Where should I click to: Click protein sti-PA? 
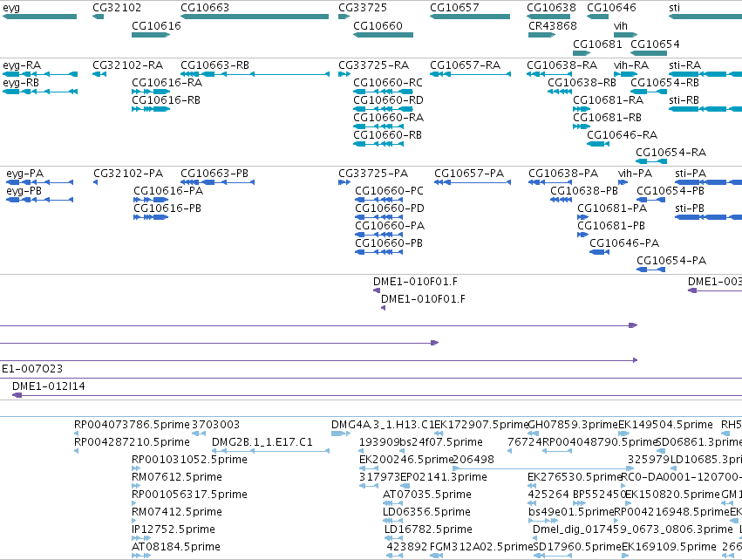point(708,182)
